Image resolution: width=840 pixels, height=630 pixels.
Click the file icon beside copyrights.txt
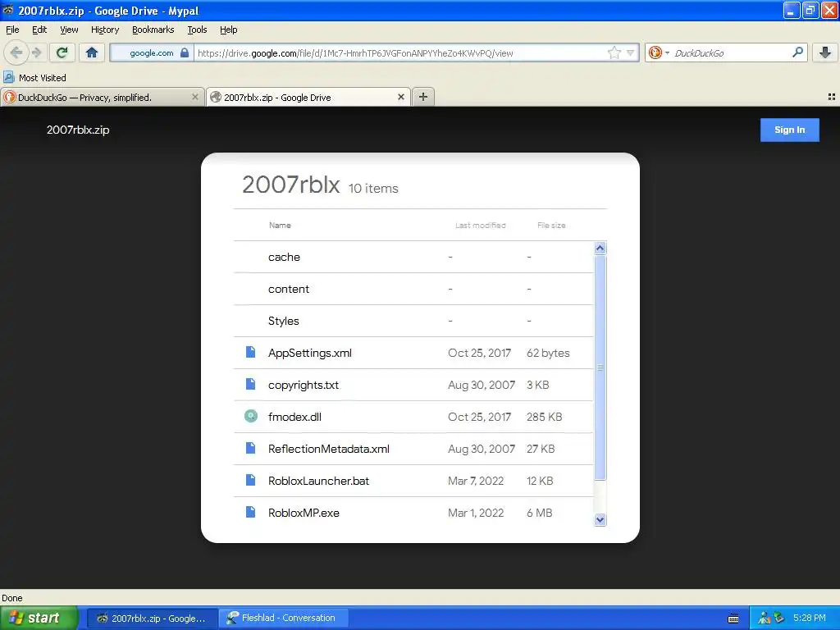tap(250, 384)
